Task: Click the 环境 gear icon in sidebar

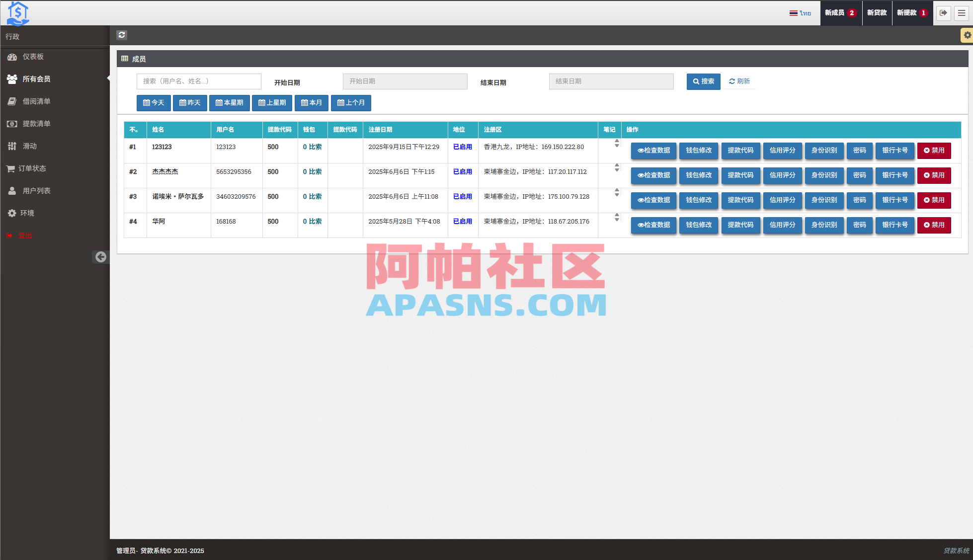Action: (x=12, y=213)
